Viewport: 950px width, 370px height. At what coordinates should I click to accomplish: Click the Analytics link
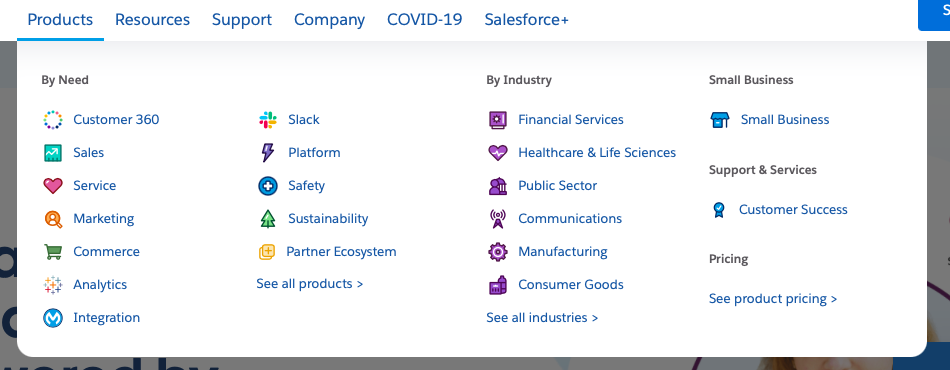click(x=100, y=285)
